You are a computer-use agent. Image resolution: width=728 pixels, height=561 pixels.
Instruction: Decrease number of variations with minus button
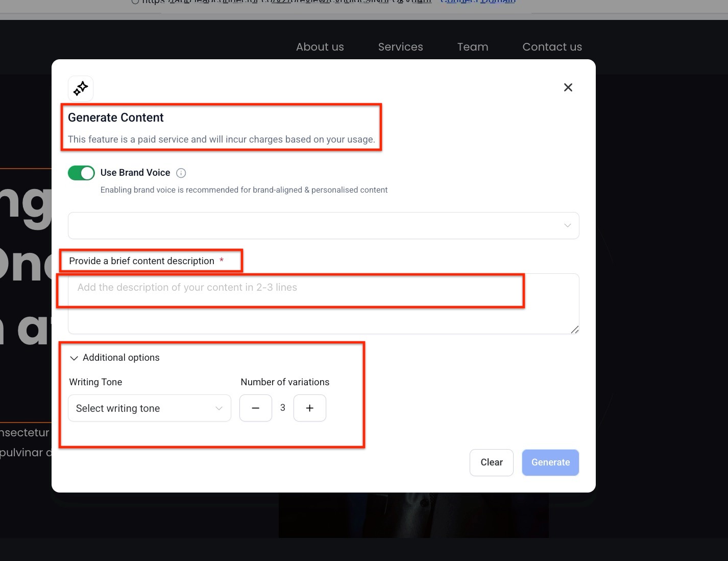256,408
